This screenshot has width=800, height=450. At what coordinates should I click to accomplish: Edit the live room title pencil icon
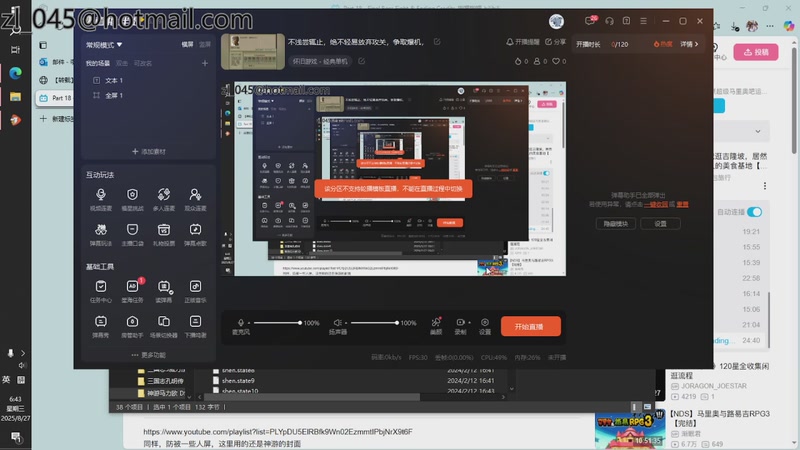(x=437, y=42)
